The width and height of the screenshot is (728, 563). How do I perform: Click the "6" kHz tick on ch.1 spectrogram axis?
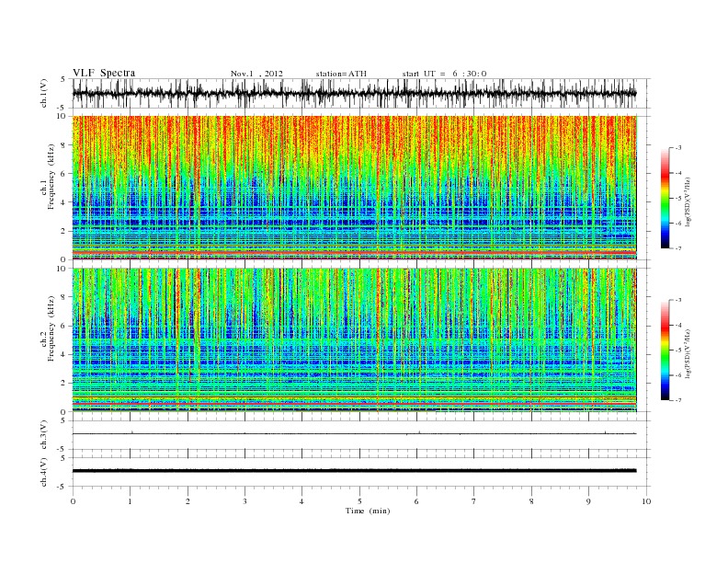[x=64, y=173]
